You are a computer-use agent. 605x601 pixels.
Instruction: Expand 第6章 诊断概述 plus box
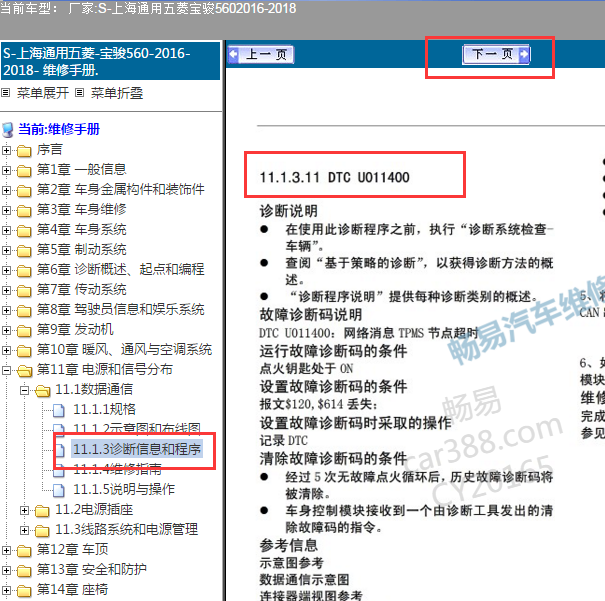point(6,270)
